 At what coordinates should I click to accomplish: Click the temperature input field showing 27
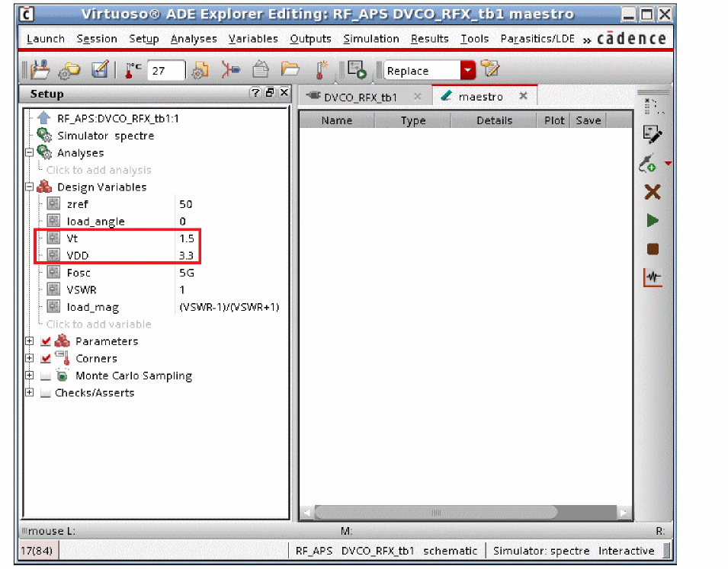(x=165, y=71)
